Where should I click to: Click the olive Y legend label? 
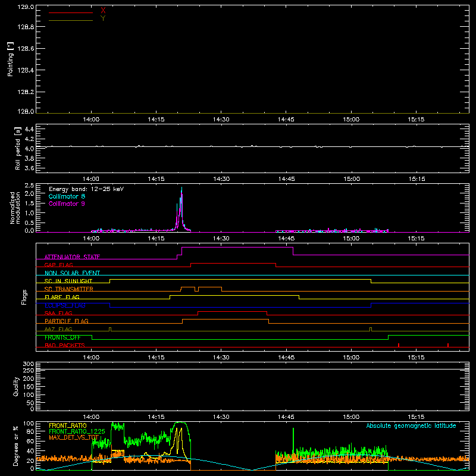[103, 18]
